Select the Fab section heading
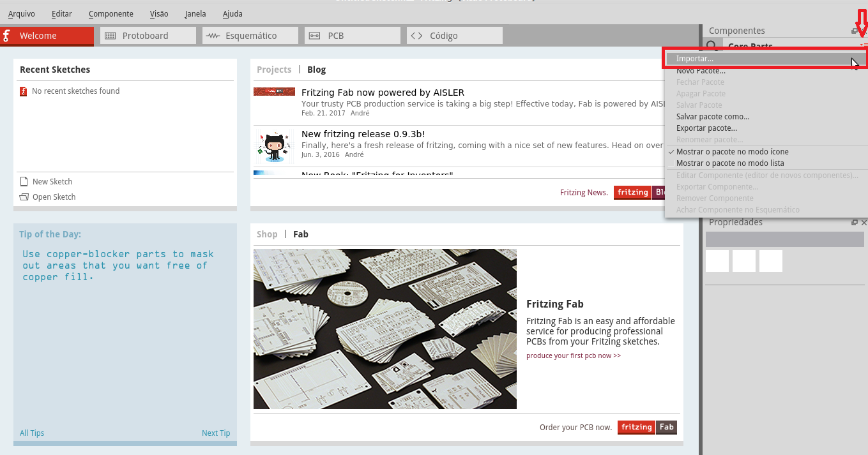The image size is (868, 455). coord(301,234)
